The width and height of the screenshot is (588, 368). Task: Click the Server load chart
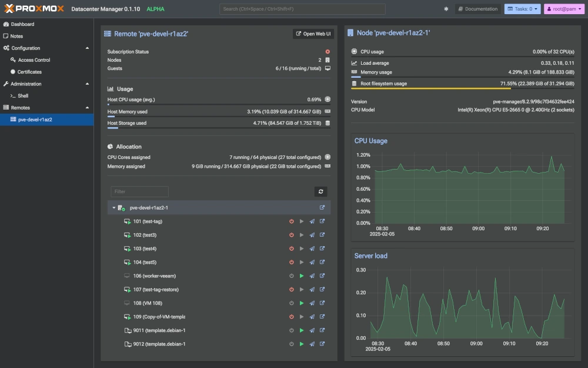tap(462, 302)
